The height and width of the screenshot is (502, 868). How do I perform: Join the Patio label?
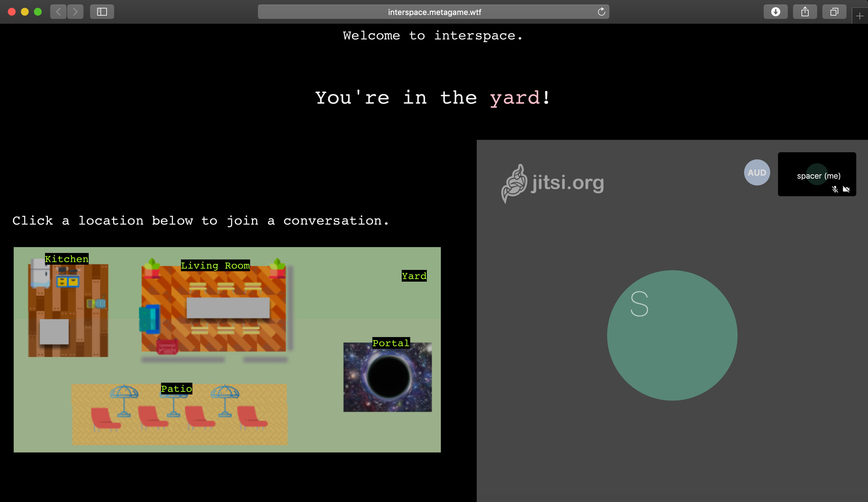click(177, 388)
